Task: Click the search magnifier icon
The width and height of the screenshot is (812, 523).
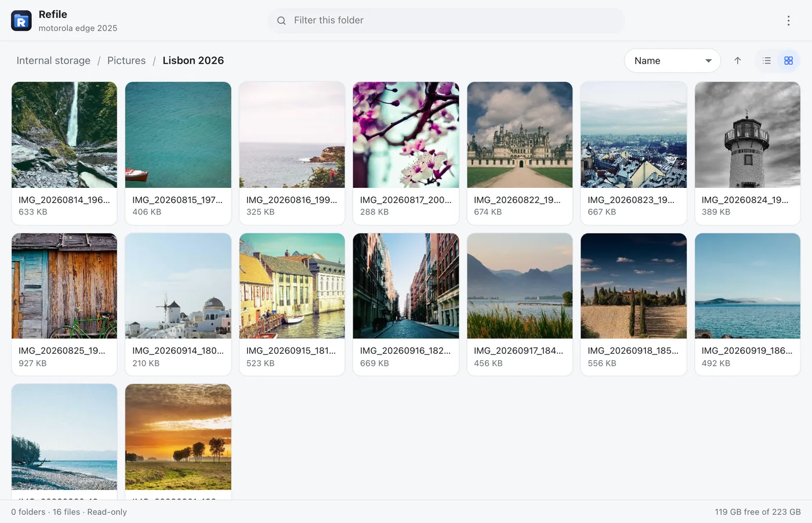Action: pos(281,20)
